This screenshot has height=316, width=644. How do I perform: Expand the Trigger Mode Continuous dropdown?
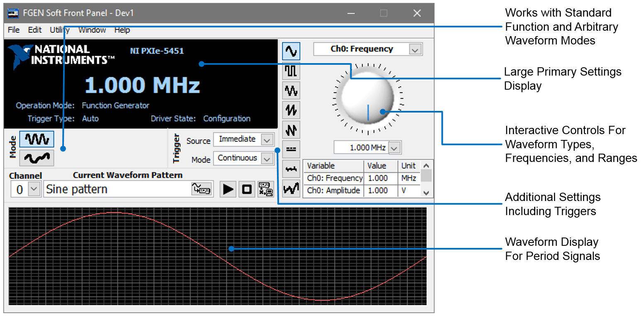pos(267,159)
